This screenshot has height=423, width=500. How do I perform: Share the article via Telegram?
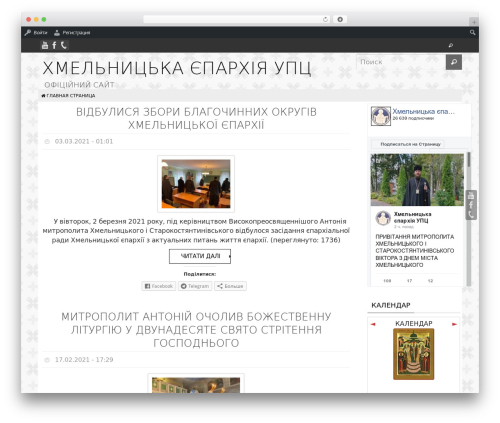(195, 286)
